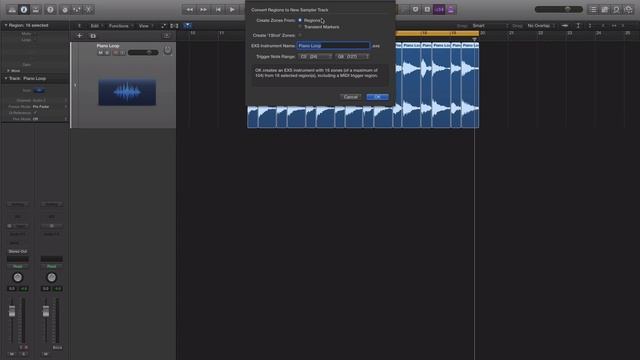The height and width of the screenshot is (360, 640).
Task: Toggle the Create 1Shot Zones checkbox
Action: (x=300, y=36)
